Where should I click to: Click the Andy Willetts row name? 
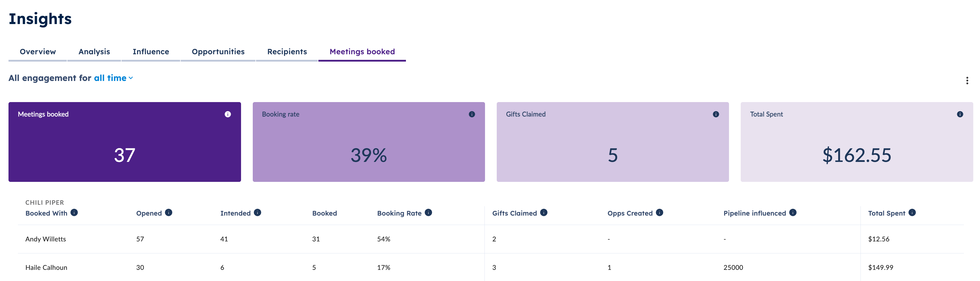(x=46, y=239)
